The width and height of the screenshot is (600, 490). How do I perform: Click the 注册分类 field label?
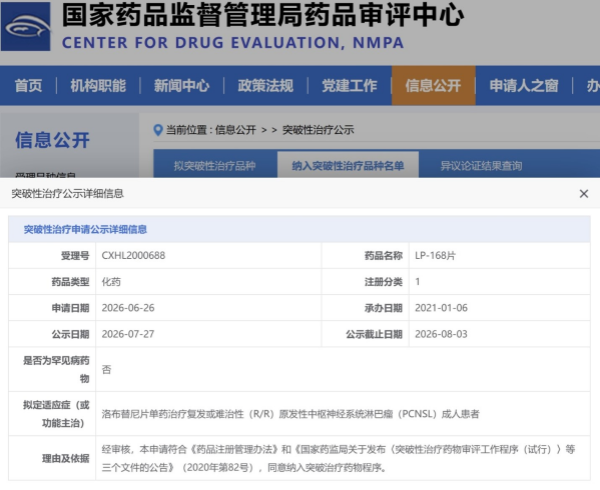[383, 282]
